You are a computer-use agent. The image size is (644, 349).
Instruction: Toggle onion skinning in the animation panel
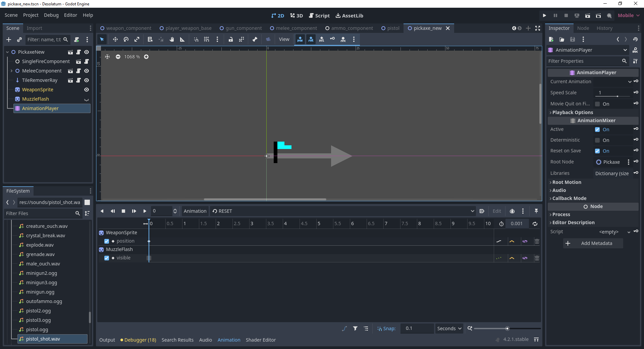tap(512, 211)
